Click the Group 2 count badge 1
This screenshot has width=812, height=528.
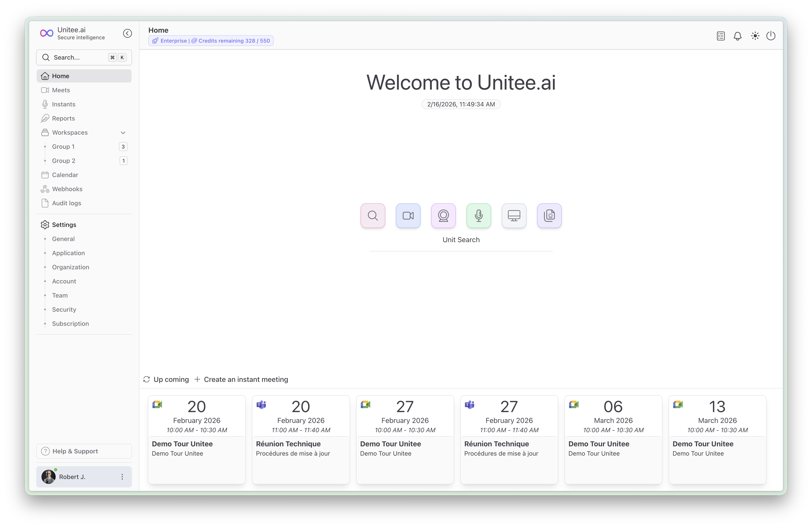pyautogui.click(x=124, y=161)
